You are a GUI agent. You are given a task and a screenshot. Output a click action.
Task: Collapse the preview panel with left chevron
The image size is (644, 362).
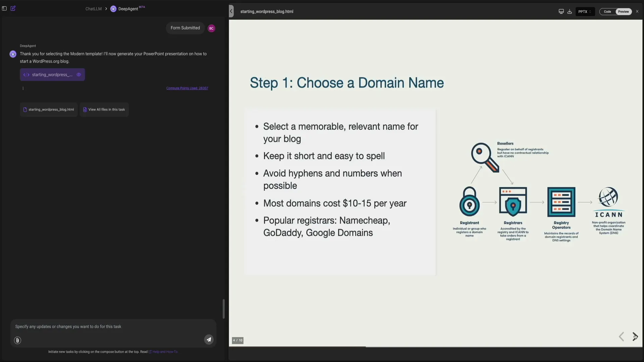coord(231,11)
